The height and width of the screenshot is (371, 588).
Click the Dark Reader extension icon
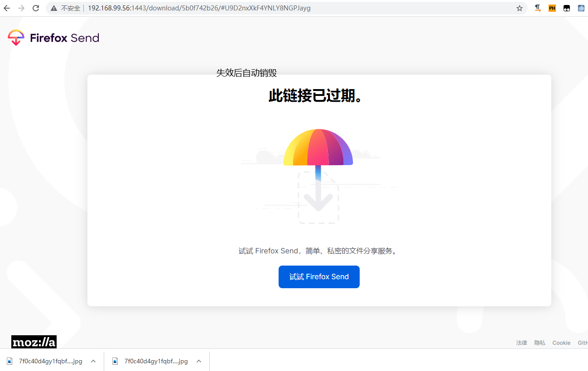pyautogui.click(x=566, y=8)
